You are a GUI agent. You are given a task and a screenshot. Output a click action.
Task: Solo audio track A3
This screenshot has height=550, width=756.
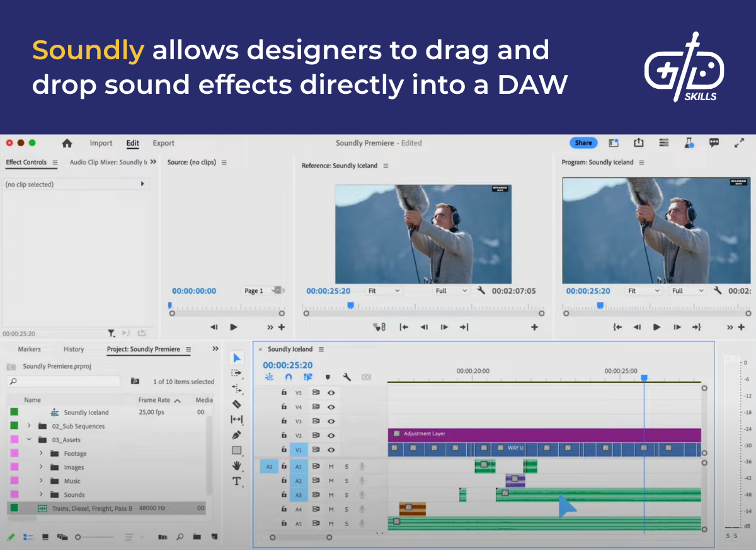[x=346, y=495]
